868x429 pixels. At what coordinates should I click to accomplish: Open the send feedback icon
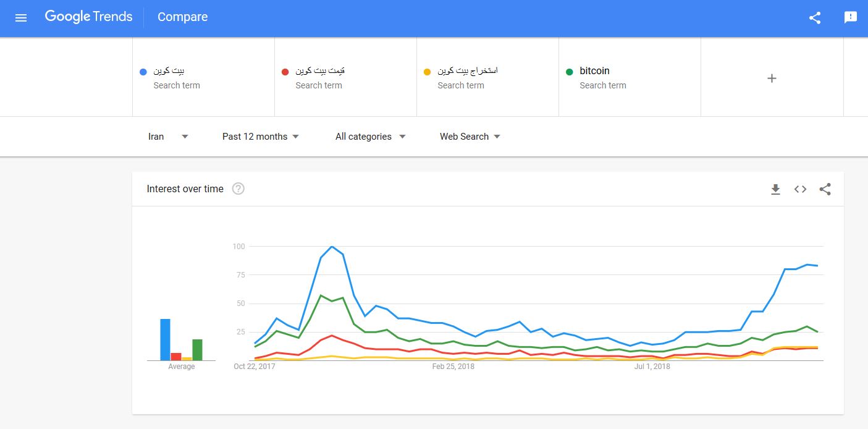(x=851, y=17)
